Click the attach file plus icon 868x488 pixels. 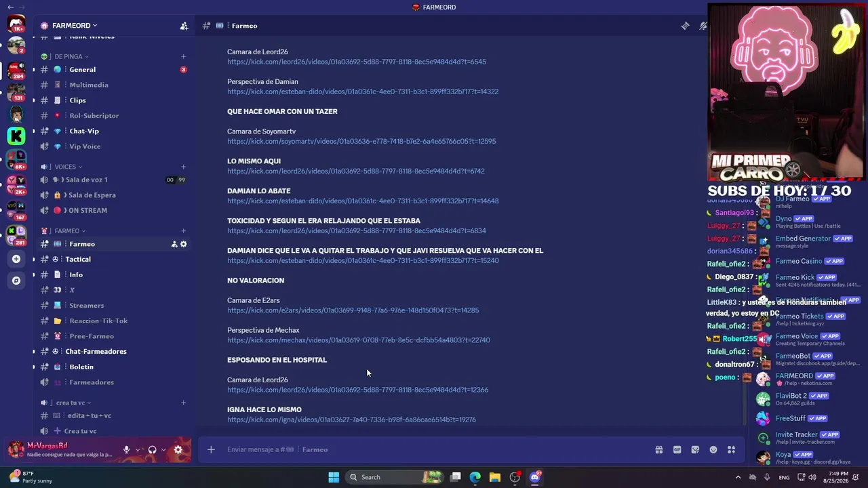click(211, 449)
